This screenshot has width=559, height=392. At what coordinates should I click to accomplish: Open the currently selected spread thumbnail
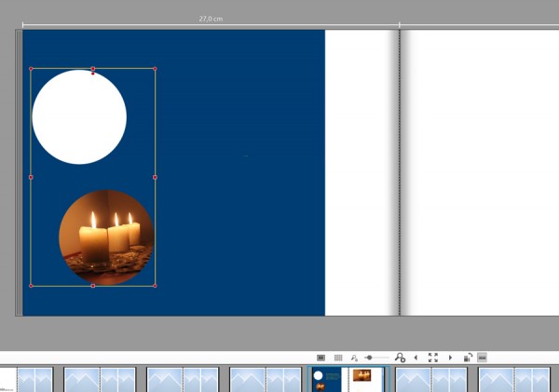coord(346,379)
